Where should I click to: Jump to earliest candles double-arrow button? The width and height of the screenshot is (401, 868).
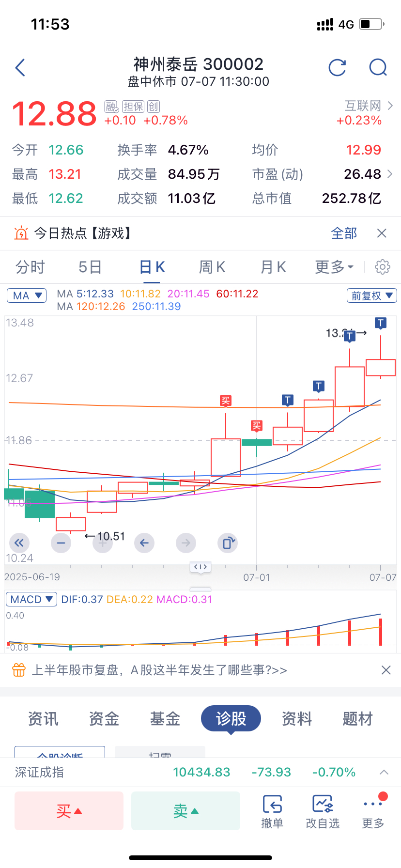click(19, 543)
